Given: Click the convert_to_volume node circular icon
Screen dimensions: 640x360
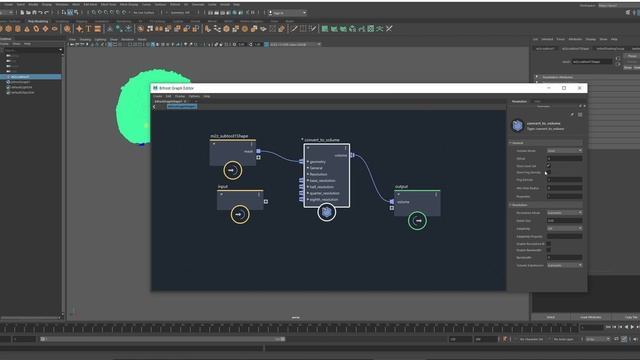Looking at the screenshot, I should (x=327, y=212).
